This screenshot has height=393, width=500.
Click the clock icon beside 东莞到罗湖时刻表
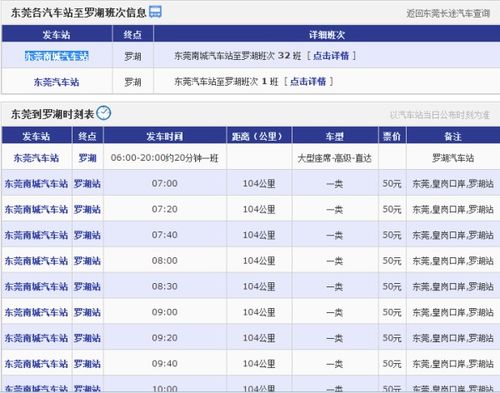104,113
